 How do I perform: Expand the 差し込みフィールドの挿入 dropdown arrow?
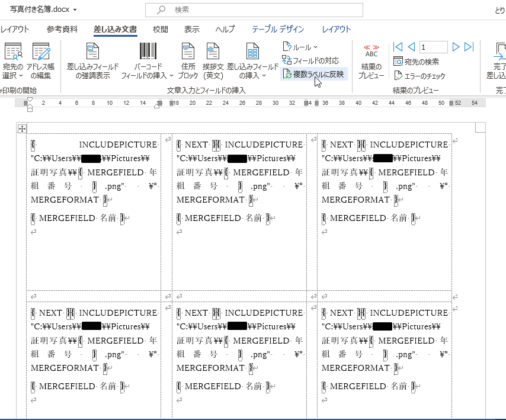264,76
